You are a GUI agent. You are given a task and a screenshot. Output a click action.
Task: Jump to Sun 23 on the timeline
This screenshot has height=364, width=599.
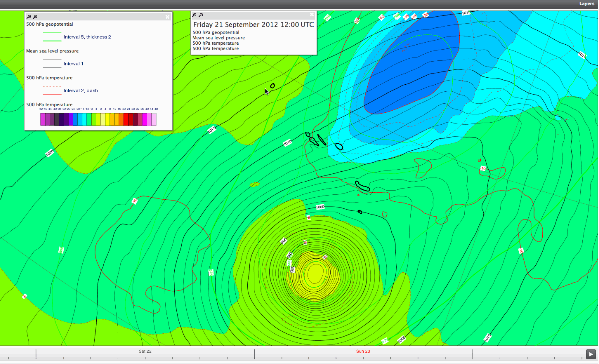point(363,351)
